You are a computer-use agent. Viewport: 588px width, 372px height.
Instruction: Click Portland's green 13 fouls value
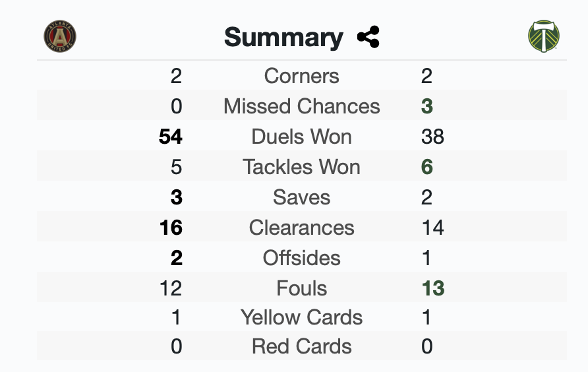433,288
